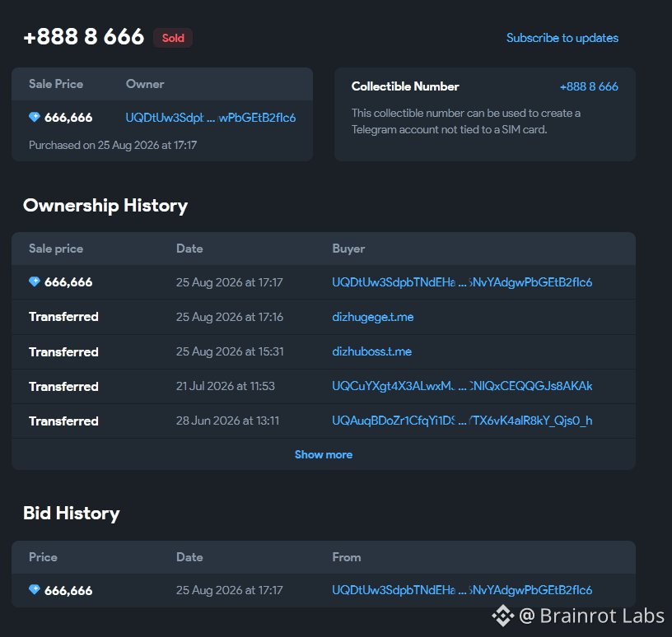
Task: Click the Collectible Number label
Action: pyautogui.click(x=405, y=86)
